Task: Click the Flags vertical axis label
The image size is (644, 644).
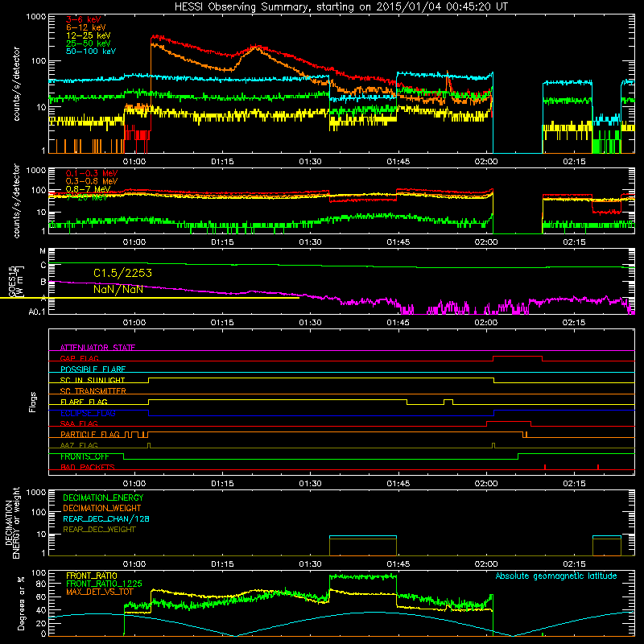Action: pyautogui.click(x=33, y=402)
